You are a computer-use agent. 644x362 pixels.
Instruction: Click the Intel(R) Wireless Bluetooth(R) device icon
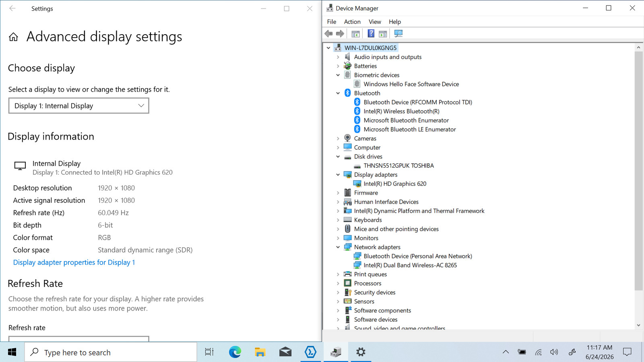point(357,111)
